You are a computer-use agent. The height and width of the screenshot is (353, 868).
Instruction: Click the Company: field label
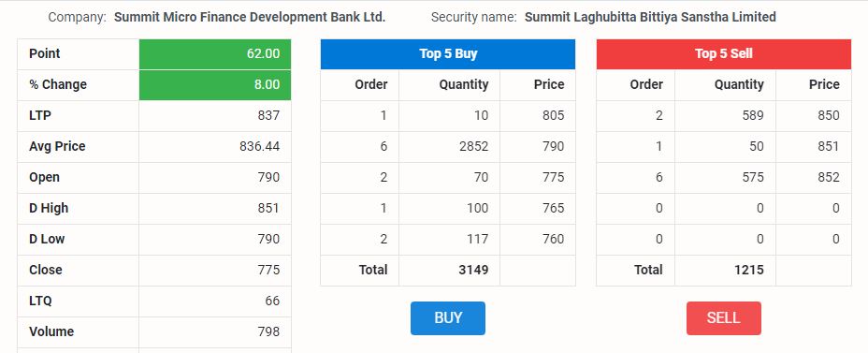77,17
